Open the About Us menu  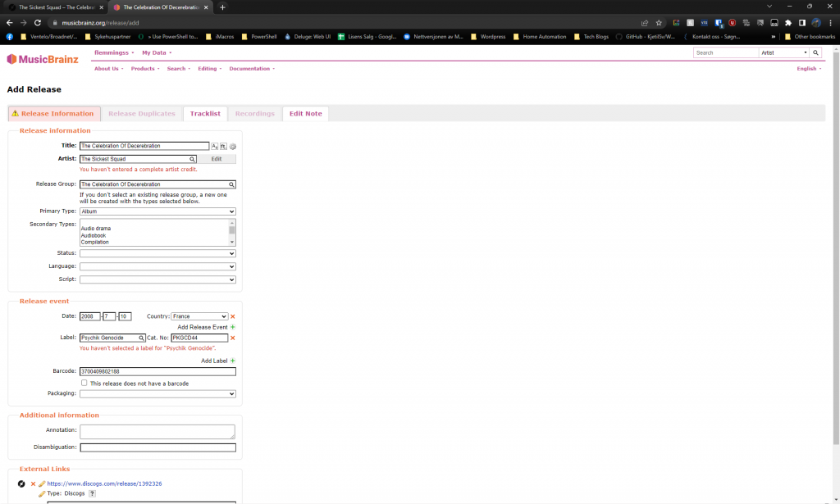tap(109, 69)
